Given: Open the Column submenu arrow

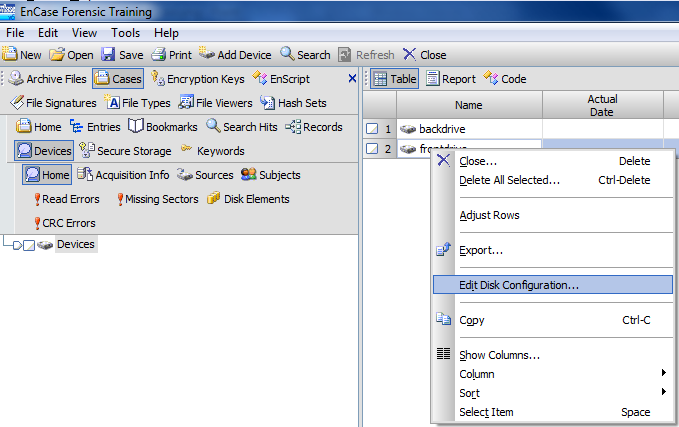Looking at the screenshot, I should pyautogui.click(x=664, y=374).
